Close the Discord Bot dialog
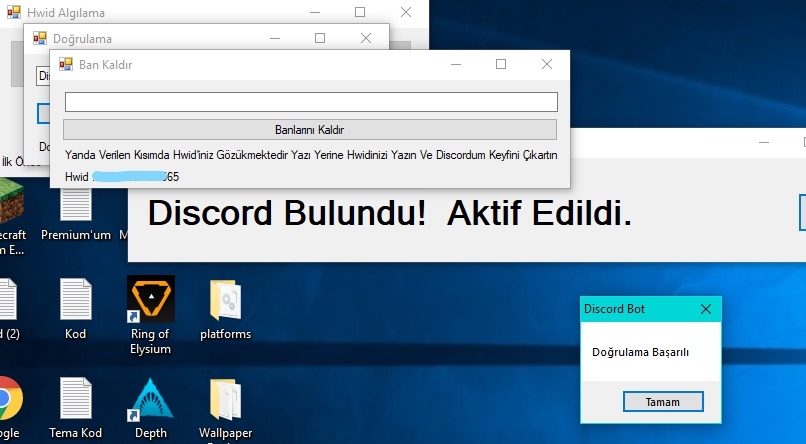The image size is (806, 444). coord(706,309)
